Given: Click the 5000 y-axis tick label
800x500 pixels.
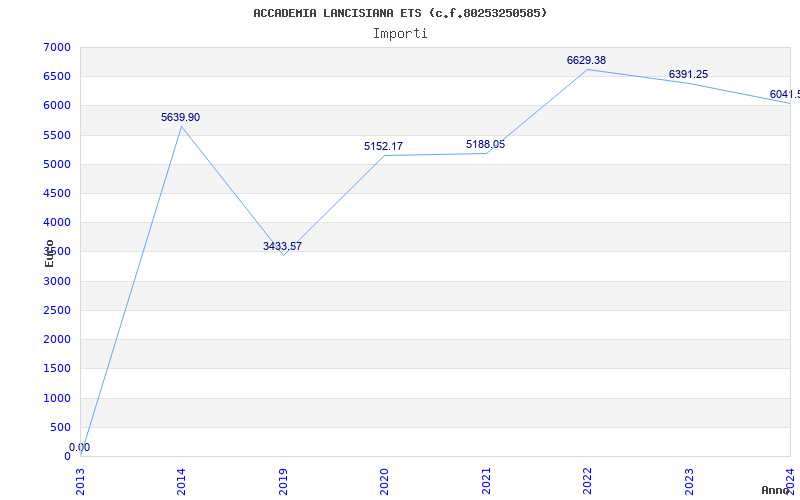Looking at the screenshot, I should [57, 164].
